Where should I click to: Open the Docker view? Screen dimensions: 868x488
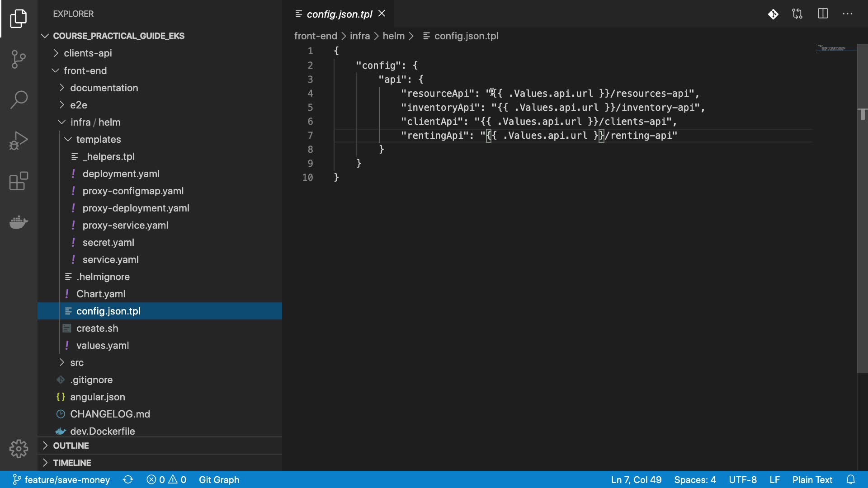pyautogui.click(x=19, y=222)
